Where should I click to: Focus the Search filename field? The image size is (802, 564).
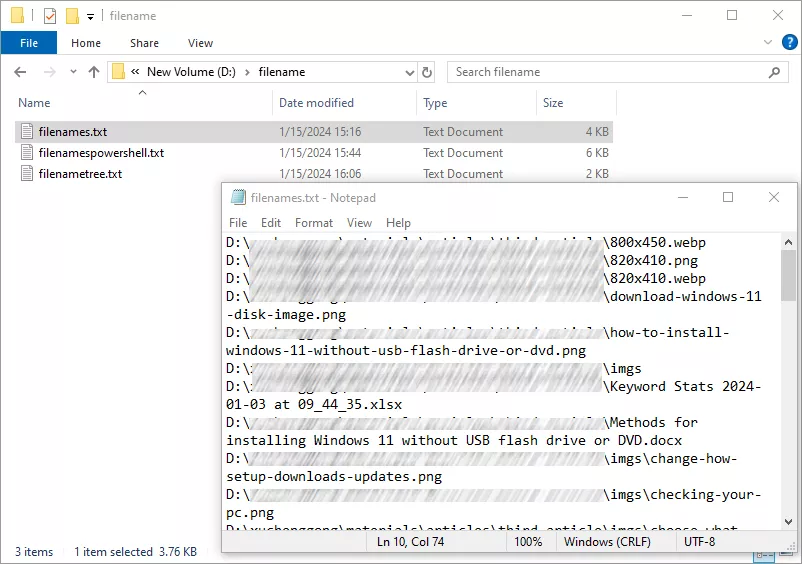pos(617,72)
